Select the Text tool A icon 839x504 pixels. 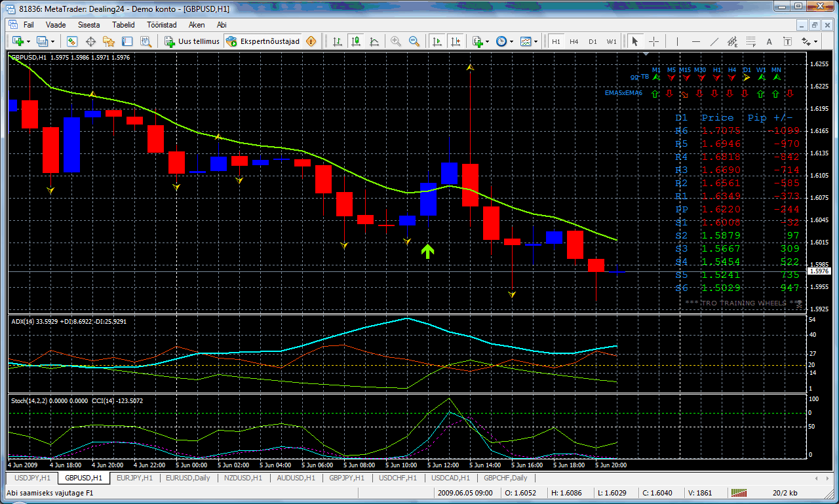point(770,41)
